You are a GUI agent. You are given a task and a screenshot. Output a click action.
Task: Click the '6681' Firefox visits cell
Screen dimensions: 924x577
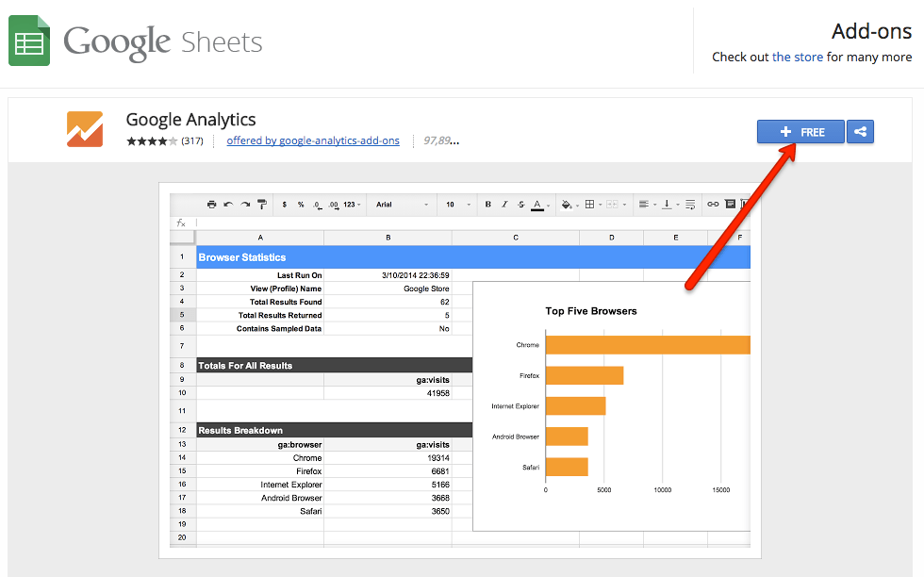[x=388, y=470]
